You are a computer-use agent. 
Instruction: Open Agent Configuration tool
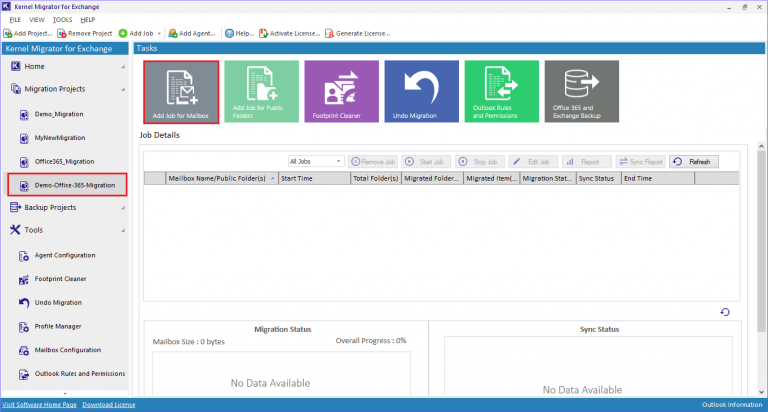[x=65, y=255]
